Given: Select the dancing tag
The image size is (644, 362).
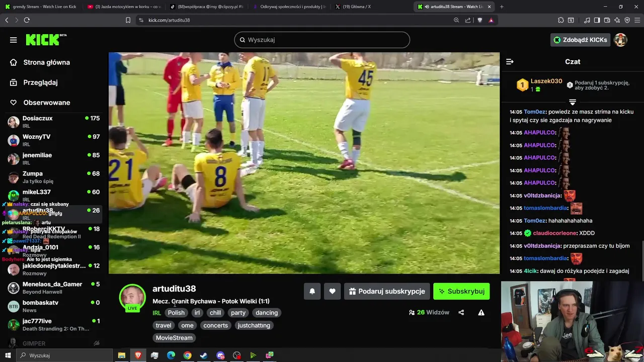Looking at the screenshot, I should pyautogui.click(x=267, y=313).
